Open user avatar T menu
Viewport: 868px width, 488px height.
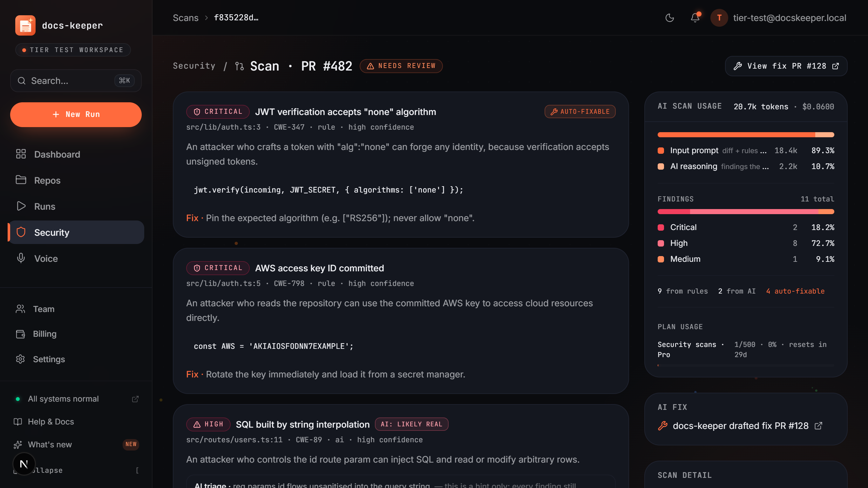[x=719, y=18]
